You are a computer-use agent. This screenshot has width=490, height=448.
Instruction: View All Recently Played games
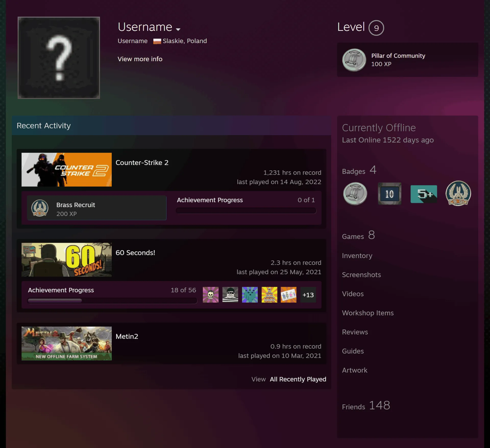298,379
